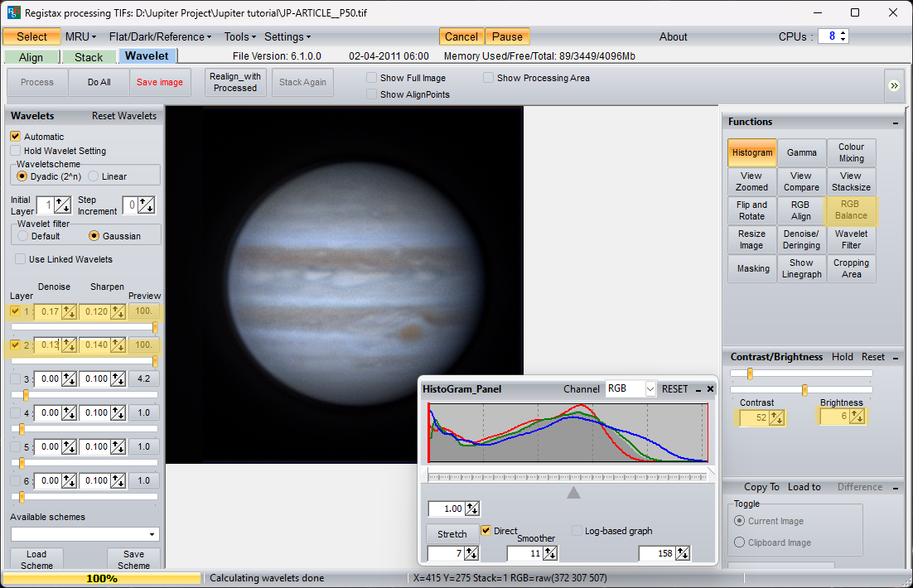Screen dimensions: 913x588
Task: Uncheck Layer 1 wavelet checkbox
Action: pos(16,311)
